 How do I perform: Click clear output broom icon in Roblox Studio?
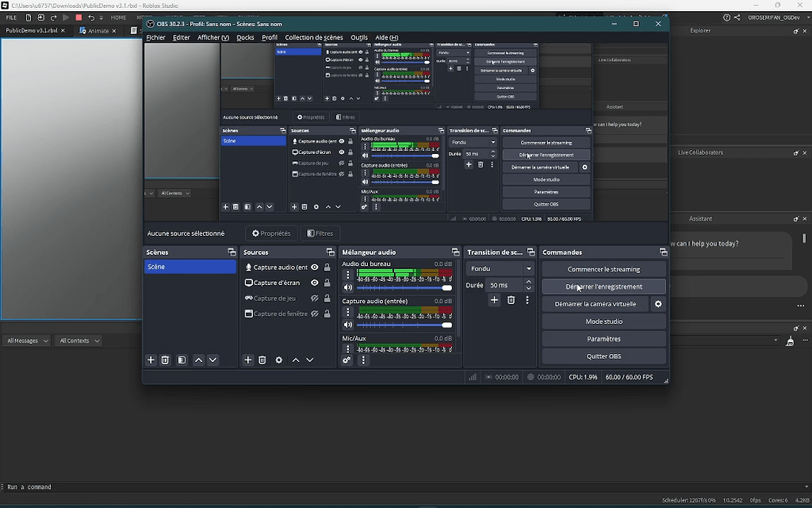tap(790, 341)
